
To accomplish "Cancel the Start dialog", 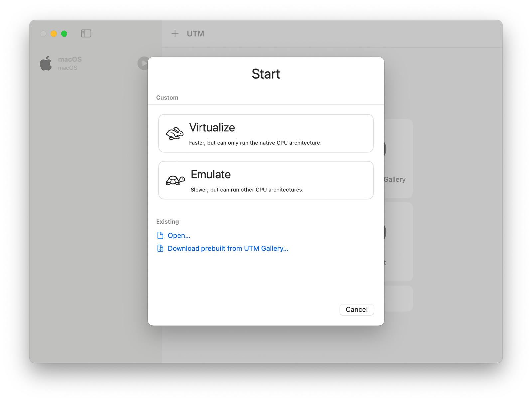I will coord(356,309).
